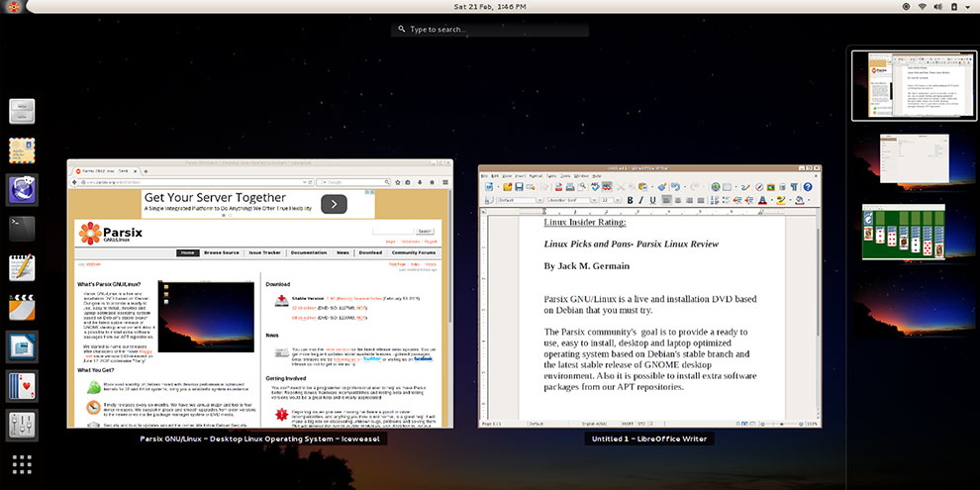Open Undo history dropdown arrow in Writer
Viewport: 980px width, 490px height.
[685, 187]
